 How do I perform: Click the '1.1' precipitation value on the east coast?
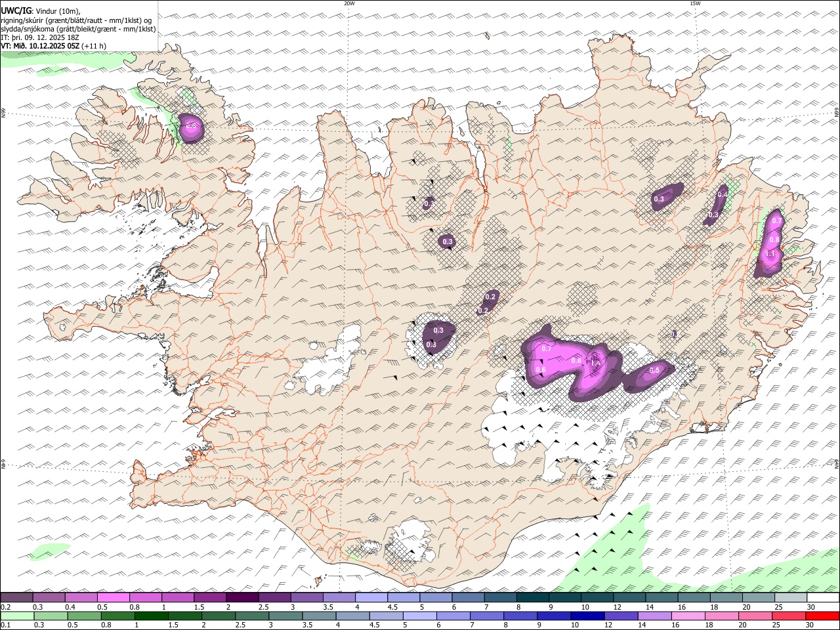[x=771, y=254]
